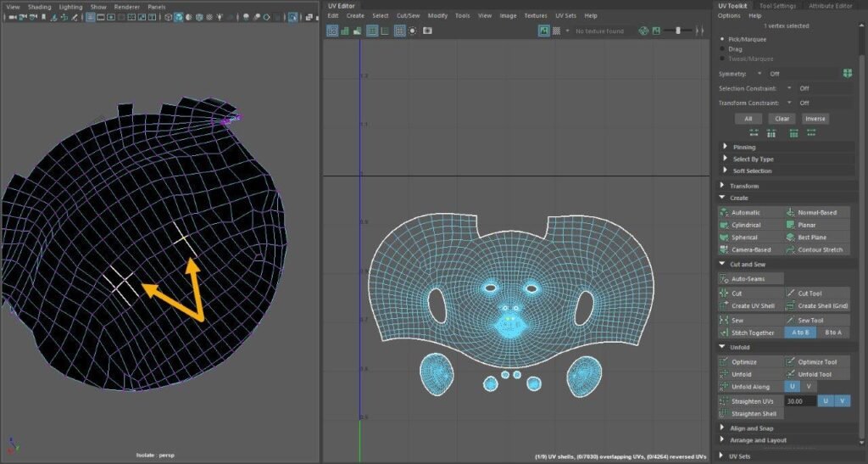Screen dimensions: 868x464
Task: Select the Sew Tool
Action: pos(817,321)
